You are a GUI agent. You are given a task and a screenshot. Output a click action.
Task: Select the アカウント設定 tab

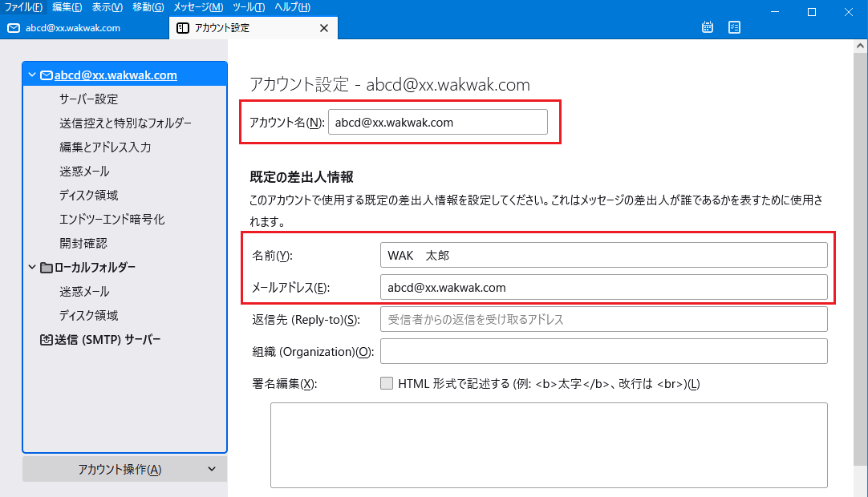pyautogui.click(x=254, y=28)
